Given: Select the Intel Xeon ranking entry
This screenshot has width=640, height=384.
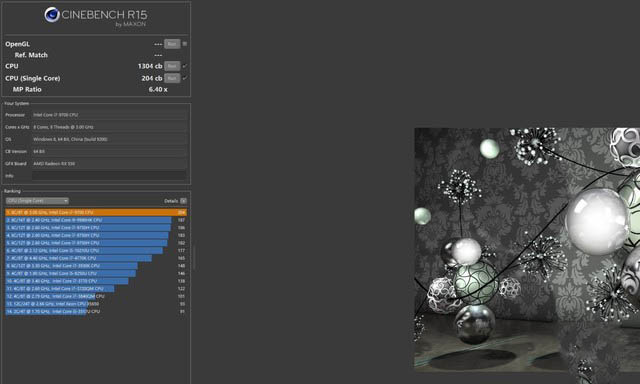Looking at the screenshot, I should pos(96,304).
